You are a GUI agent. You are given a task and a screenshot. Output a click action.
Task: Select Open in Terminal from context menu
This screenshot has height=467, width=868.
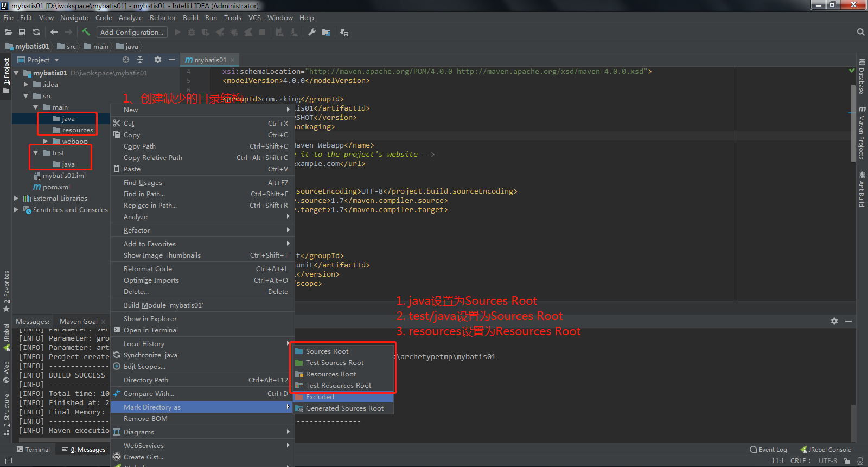202,330
